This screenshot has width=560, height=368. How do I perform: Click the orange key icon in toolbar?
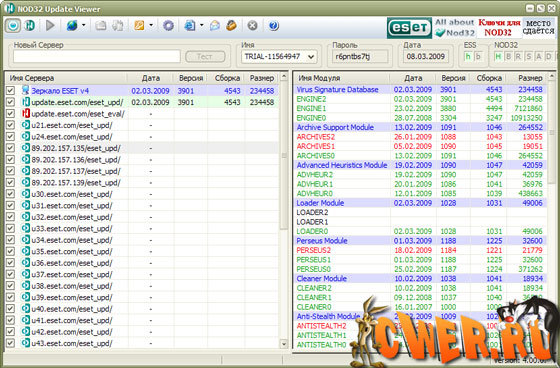point(139,26)
